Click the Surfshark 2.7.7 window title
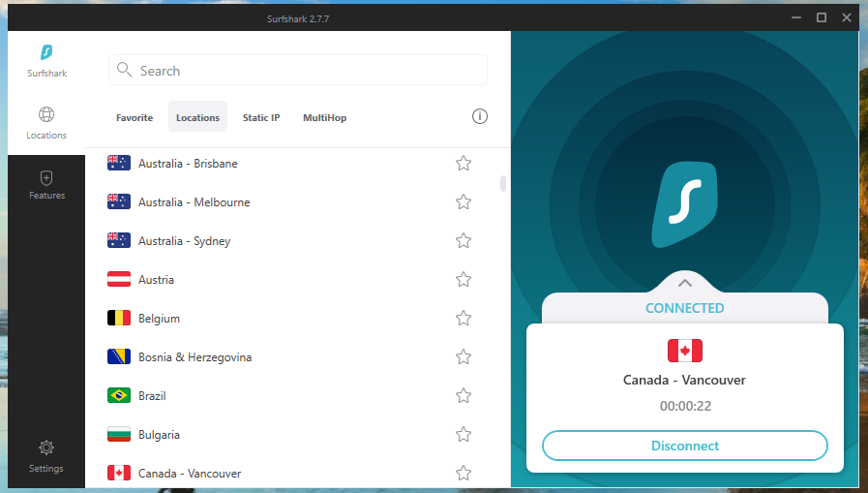Viewport: 868px width, 493px height. 298,18
